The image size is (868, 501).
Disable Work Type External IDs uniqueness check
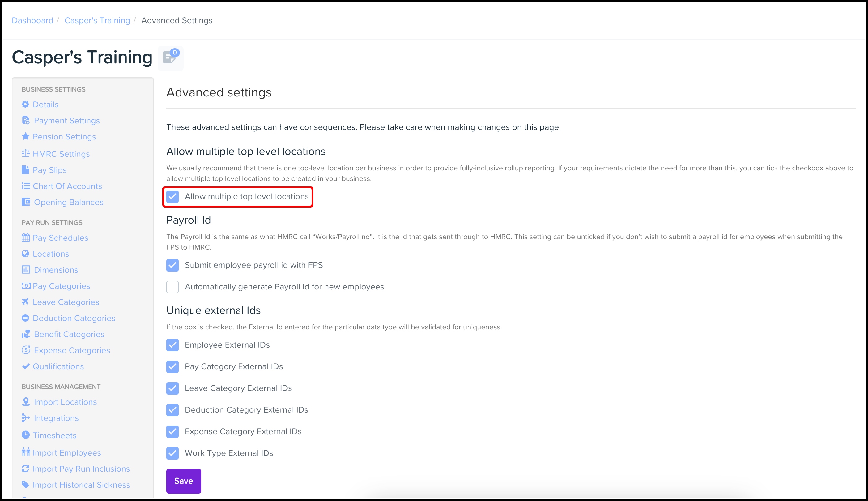pyautogui.click(x=172, y=453)
